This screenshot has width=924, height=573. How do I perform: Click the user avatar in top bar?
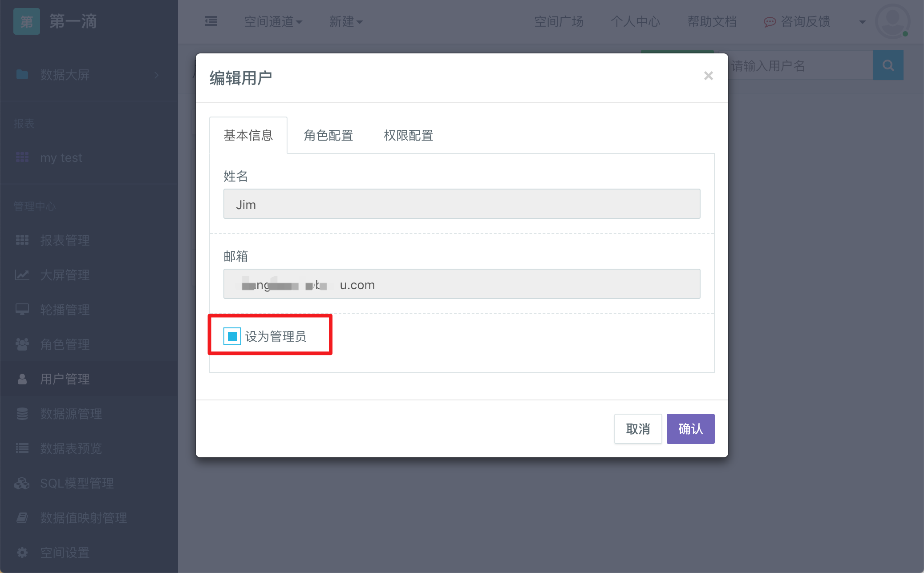tap(892, 21)
